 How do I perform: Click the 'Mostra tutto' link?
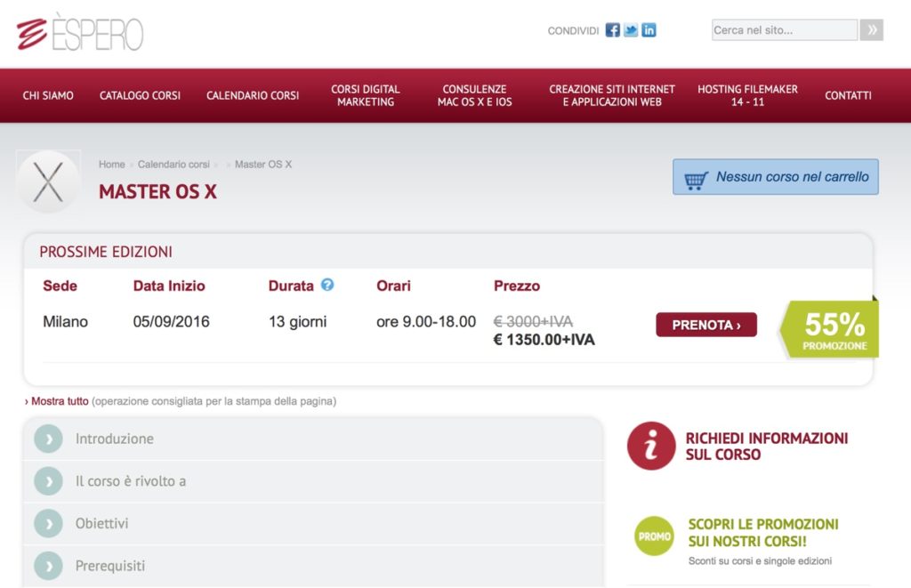[60, 401]
